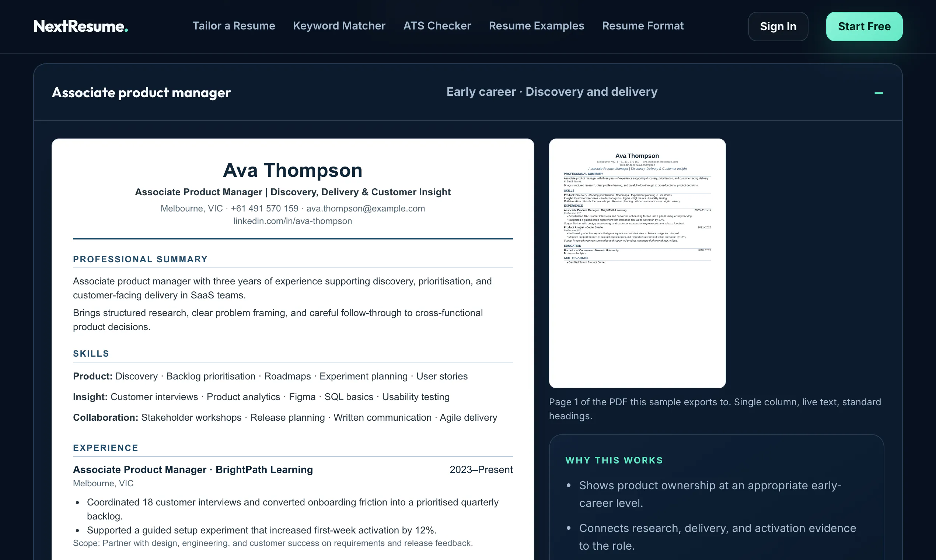Click the SKILLS section heading
Image resolution: width=936 pixels, height=560 pixels.
[91, 354]
